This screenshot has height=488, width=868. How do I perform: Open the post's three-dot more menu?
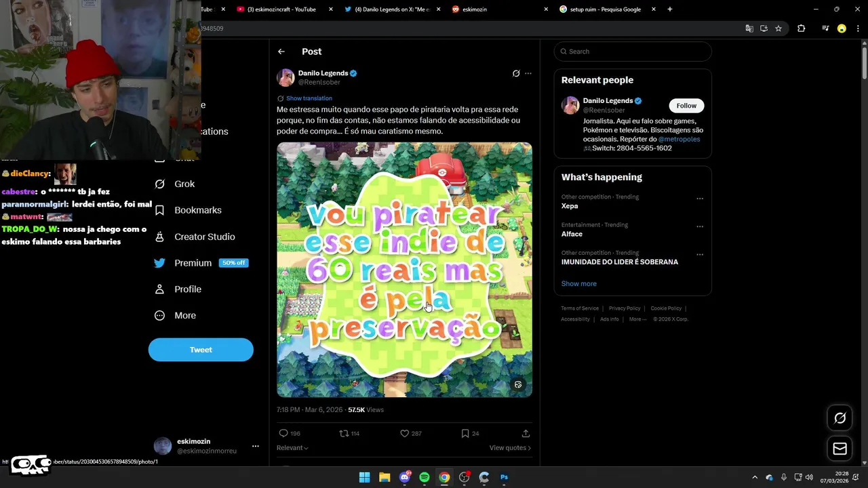(528, 73)
